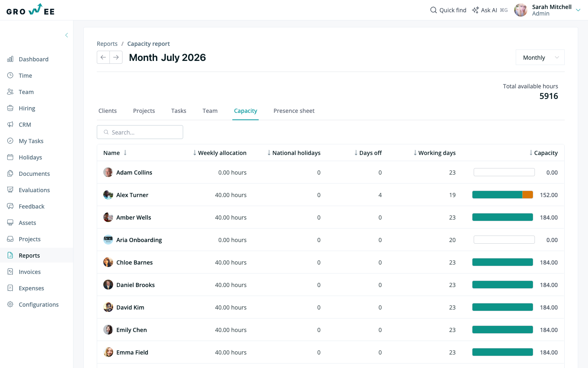Click Amber Wells' capacity bar
Image resolution: width=588 pixels, height=368 pixels.
503,217
